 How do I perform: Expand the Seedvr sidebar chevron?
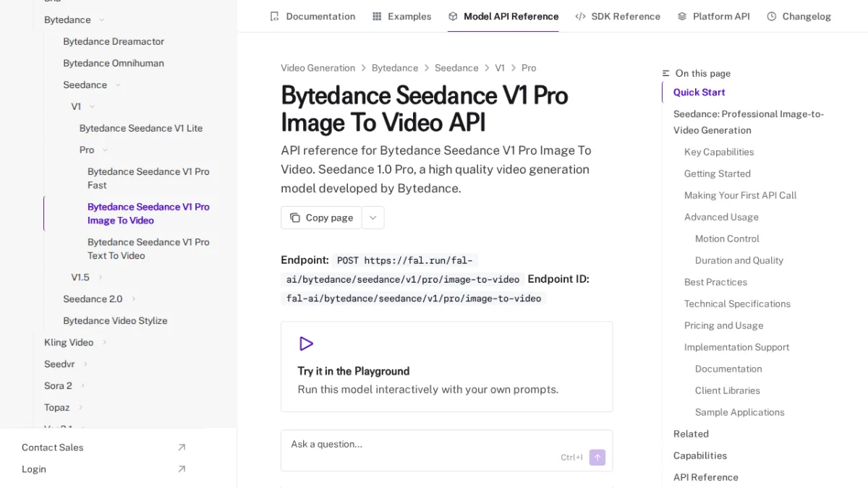[85, 364]
